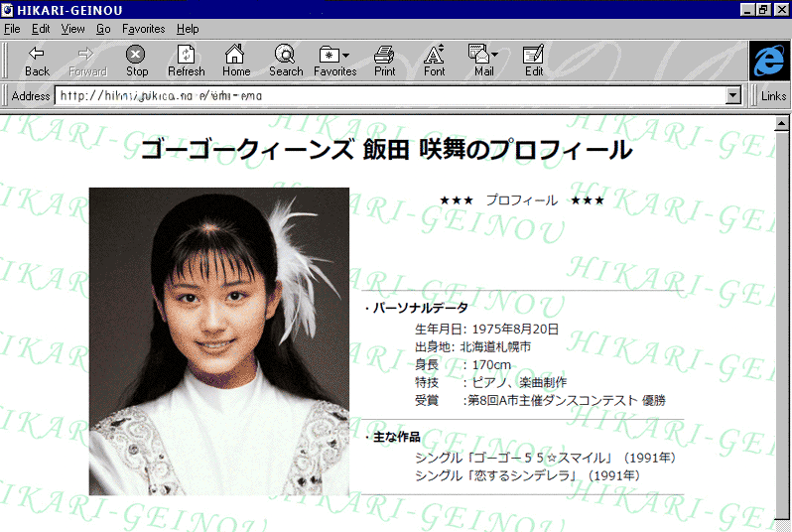Open the Address bar history dropdown
This screenshot has width=792, height=532.
[x=733, y=96]
